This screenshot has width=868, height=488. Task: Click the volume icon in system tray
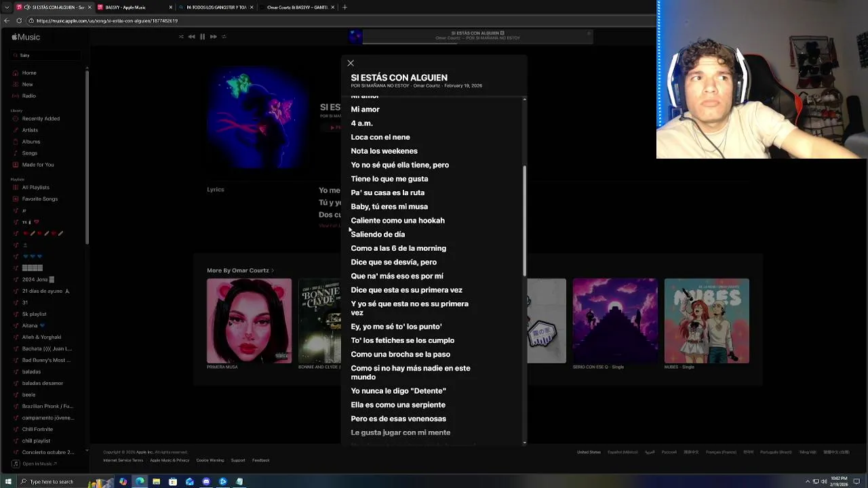(824, 482)
